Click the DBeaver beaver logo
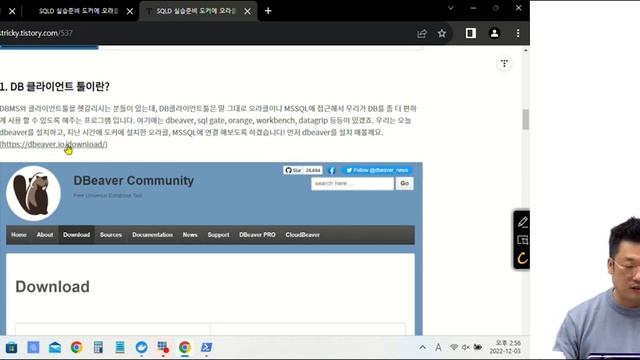 point(33,193)
